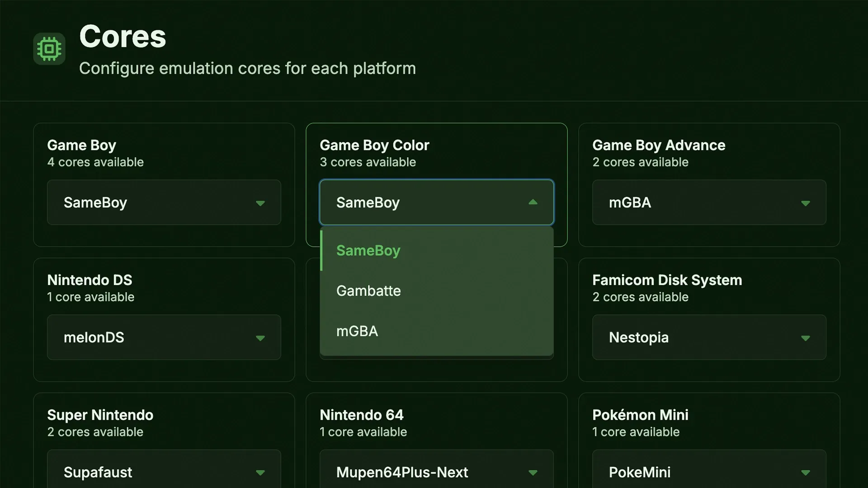
Task: Click the Pokémon Mini dropdown caret
Action: pos(806,473)
